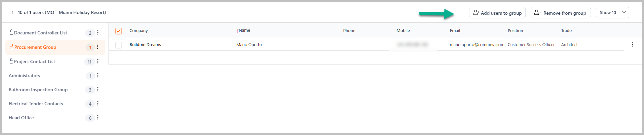
Task: Open three-dot menu for Electrical Tender Contacts
Action: click(98, 104)
